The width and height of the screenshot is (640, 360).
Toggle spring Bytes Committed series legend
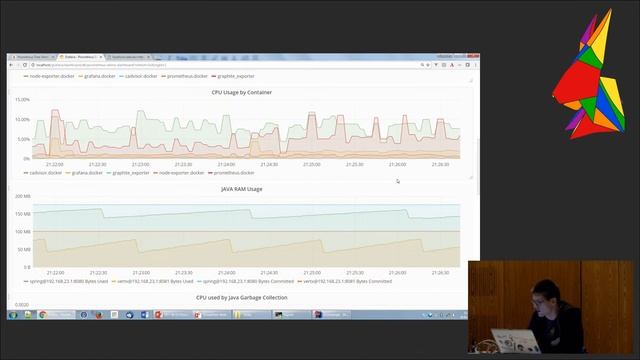pyautogui.click(x=246, y=282)
